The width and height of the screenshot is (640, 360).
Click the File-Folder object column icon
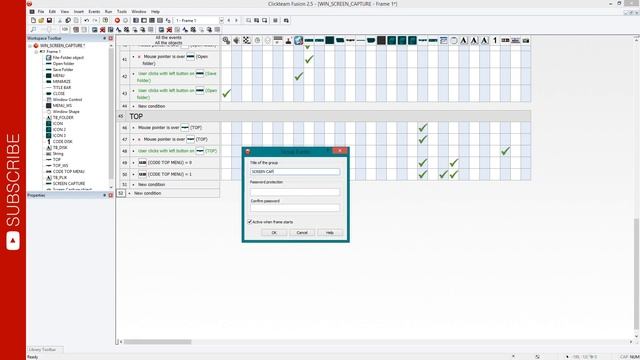click(x=298, y=40)
